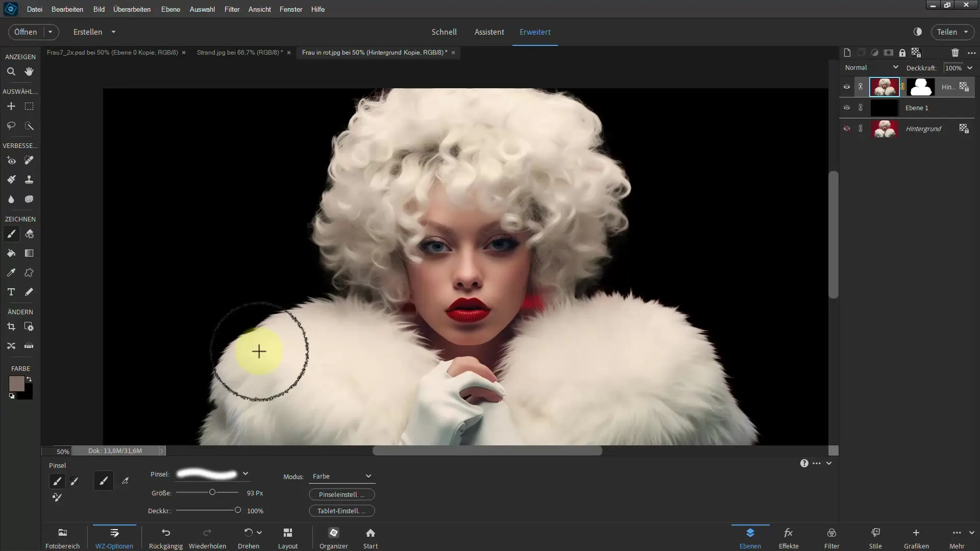Hide the Ebene 1 layer
Image resolution: width=980 pixels, height=551 pixels.
click(847, 108)
